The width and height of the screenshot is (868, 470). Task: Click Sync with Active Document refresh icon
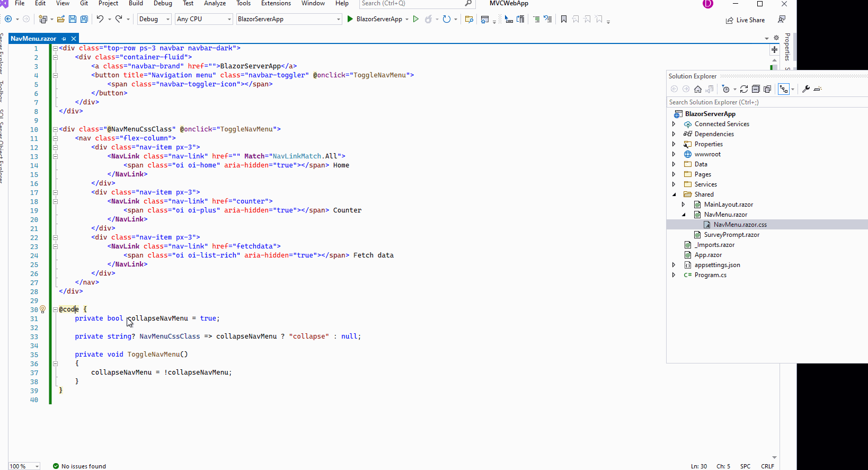coord(744,89)
